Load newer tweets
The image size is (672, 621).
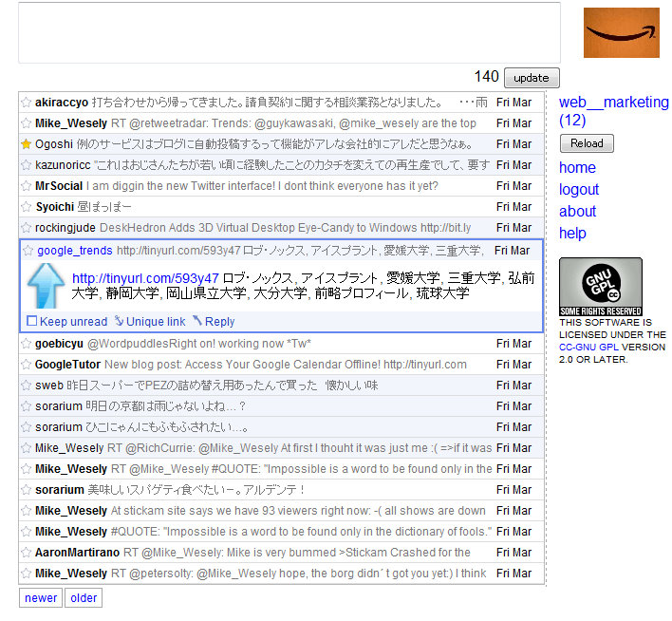tap(41, 598)
